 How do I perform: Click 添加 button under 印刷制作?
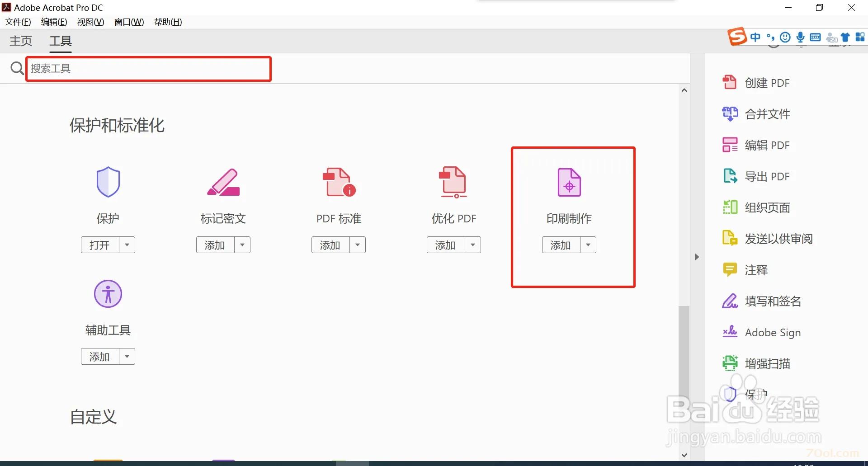(561, 245)
